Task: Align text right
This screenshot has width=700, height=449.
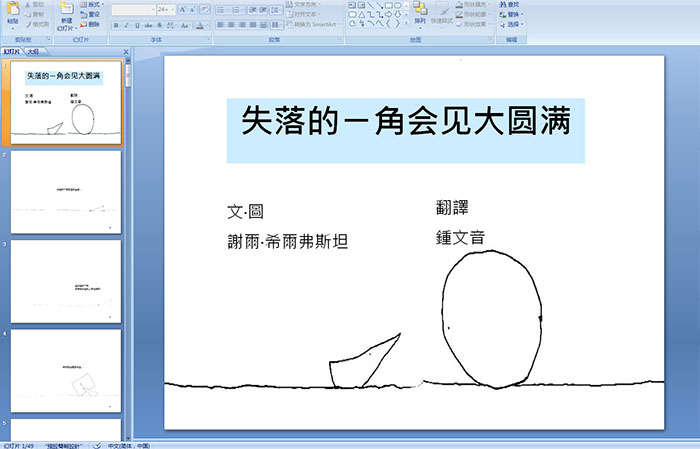Action: pyautogui.click(x=242, y=25)
